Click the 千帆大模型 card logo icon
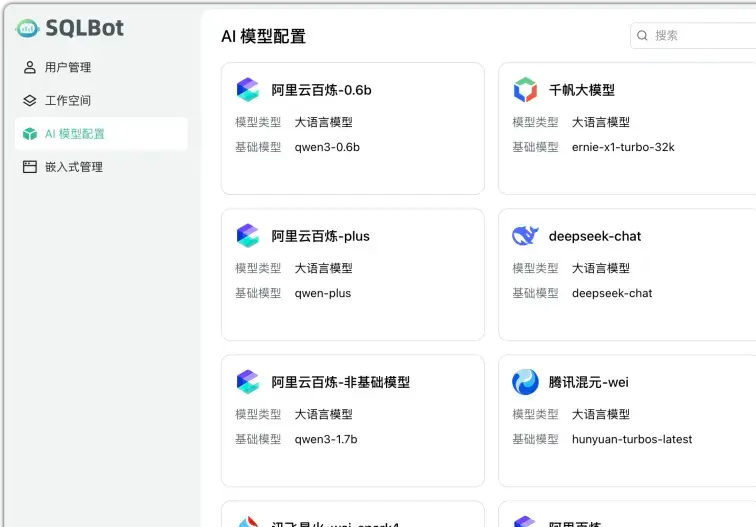The width and height of the screenshot is (756, 527). [525, 90]
